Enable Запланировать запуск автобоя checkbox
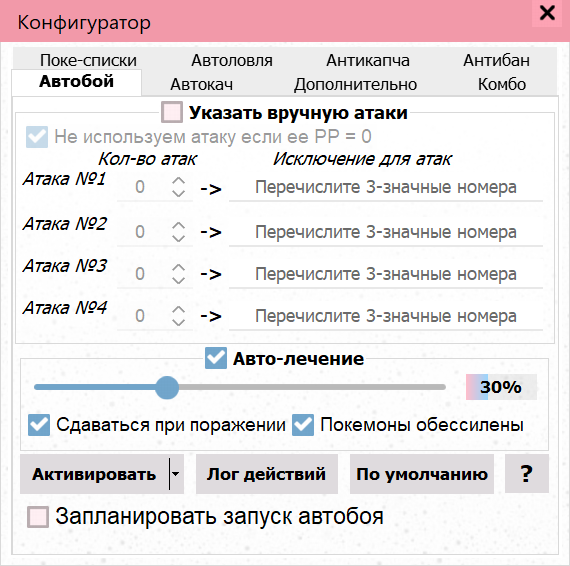 [x=38, y=517]
